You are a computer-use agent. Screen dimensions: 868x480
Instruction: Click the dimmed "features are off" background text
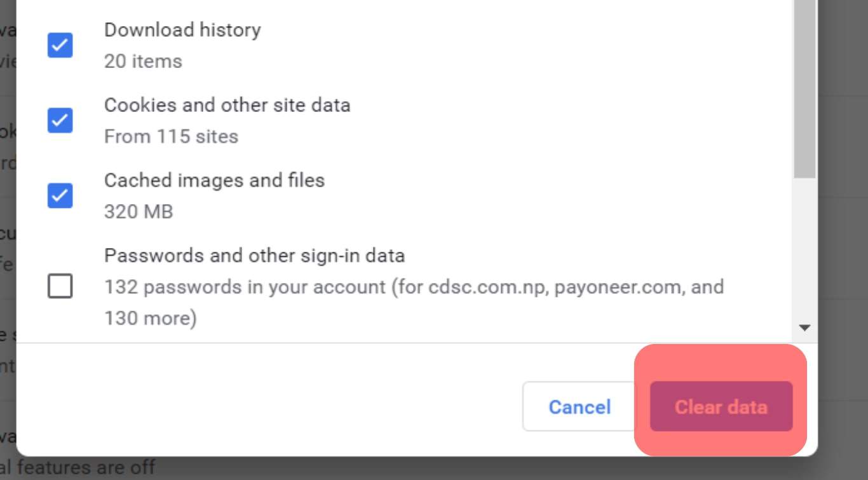[x=86, y=468]
